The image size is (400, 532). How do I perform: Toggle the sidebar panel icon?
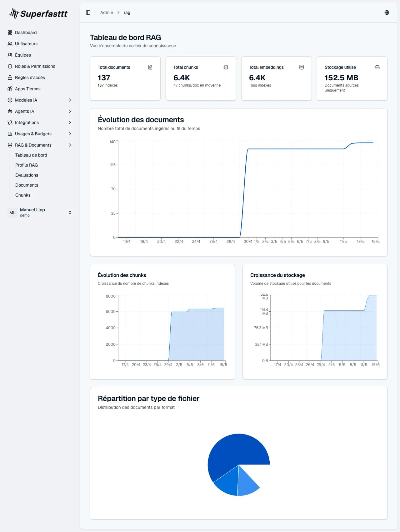[88, 13]
